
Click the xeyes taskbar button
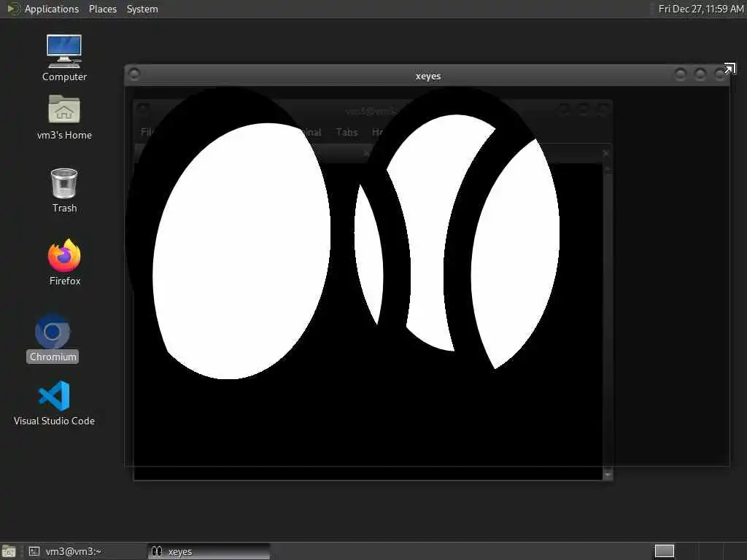pos(209,551)
